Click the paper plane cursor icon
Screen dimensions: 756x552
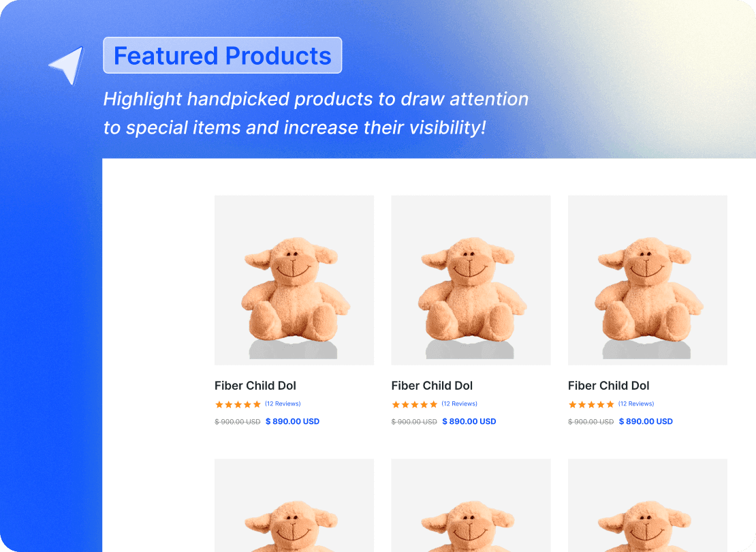pyautogui.click(x=66, y=63)
